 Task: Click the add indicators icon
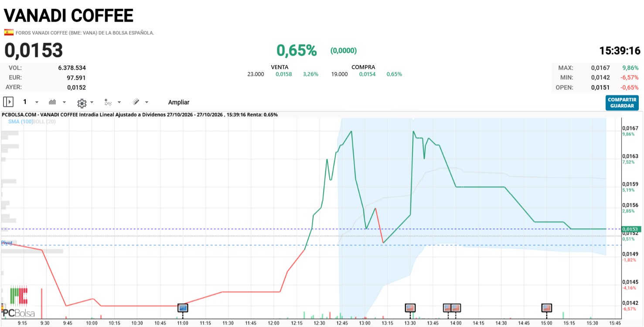pyautogui.click(x=108, y=102)
